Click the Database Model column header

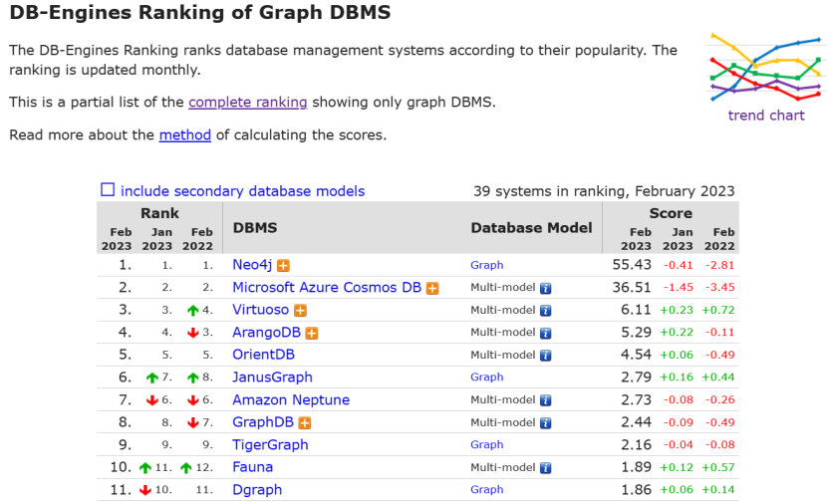(x=531, y=228)
